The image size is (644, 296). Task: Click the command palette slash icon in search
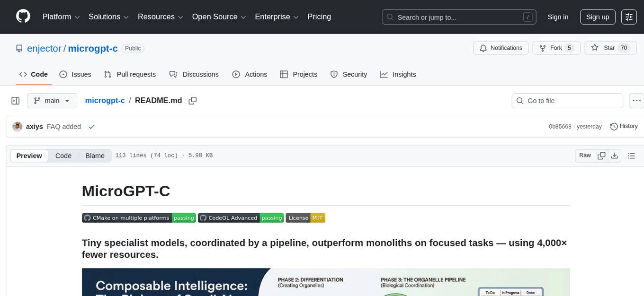coord(528,17)
